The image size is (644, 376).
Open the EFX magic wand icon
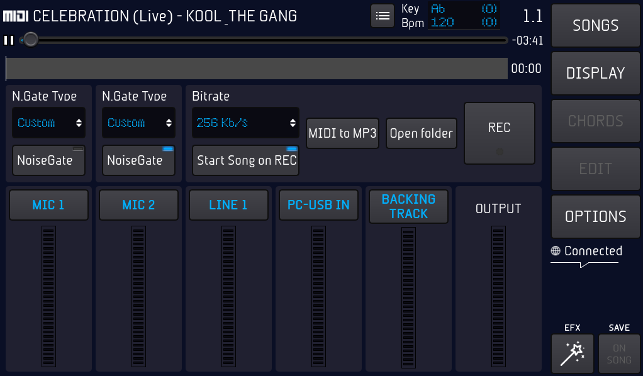pos(573,353)
